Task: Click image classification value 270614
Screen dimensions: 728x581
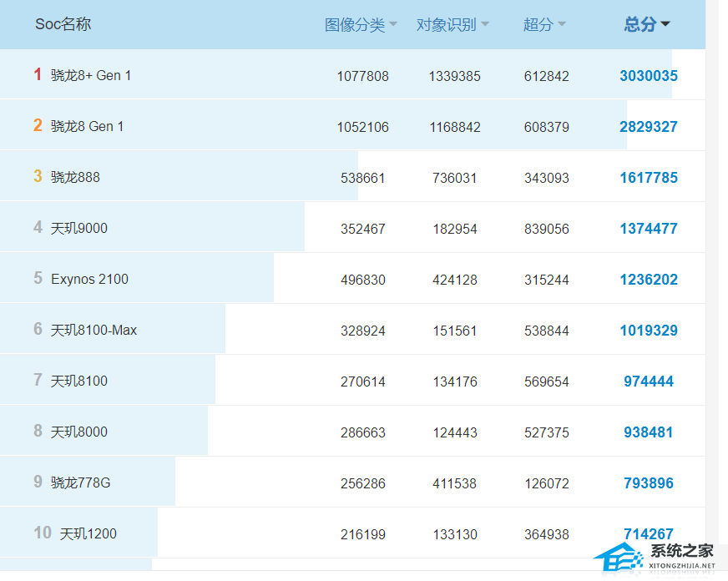Action: (x=362, y=382)
